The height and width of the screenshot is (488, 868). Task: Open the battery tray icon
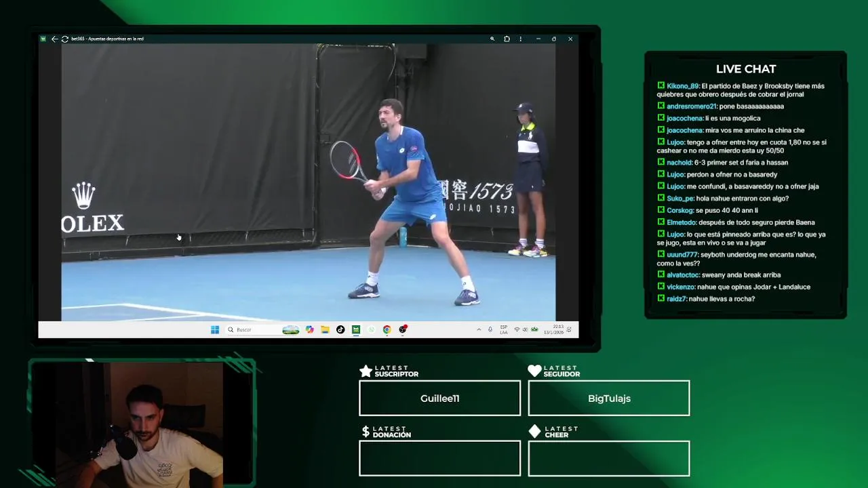[534, 329]
